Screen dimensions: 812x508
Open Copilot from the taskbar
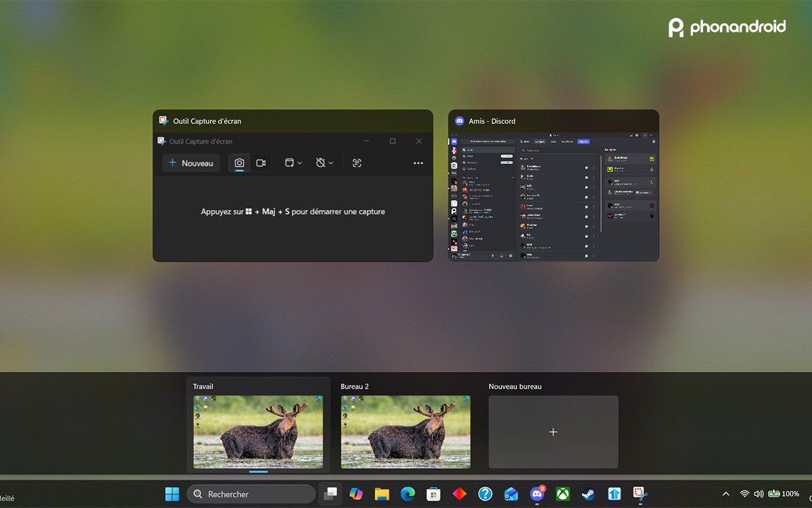[x=356, y=494]
